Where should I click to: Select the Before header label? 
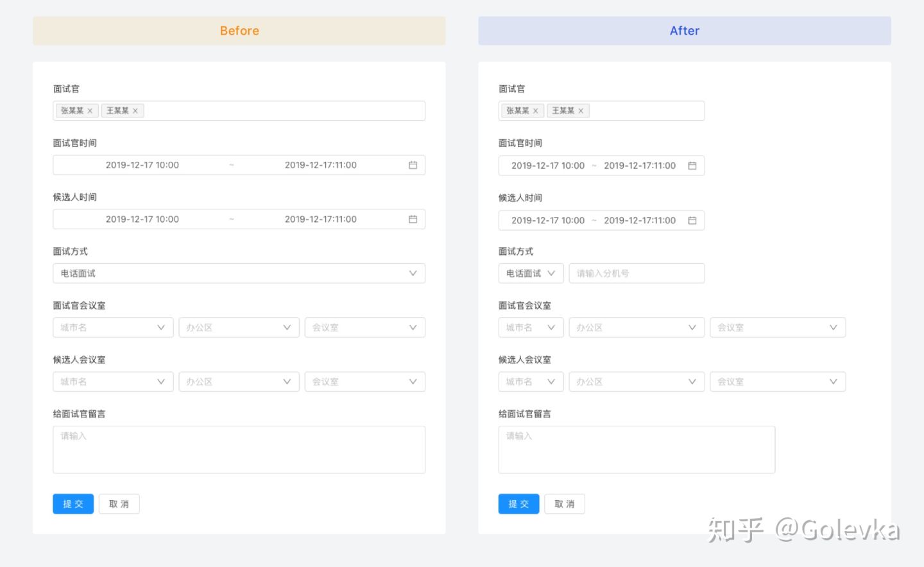coord(239,30)
